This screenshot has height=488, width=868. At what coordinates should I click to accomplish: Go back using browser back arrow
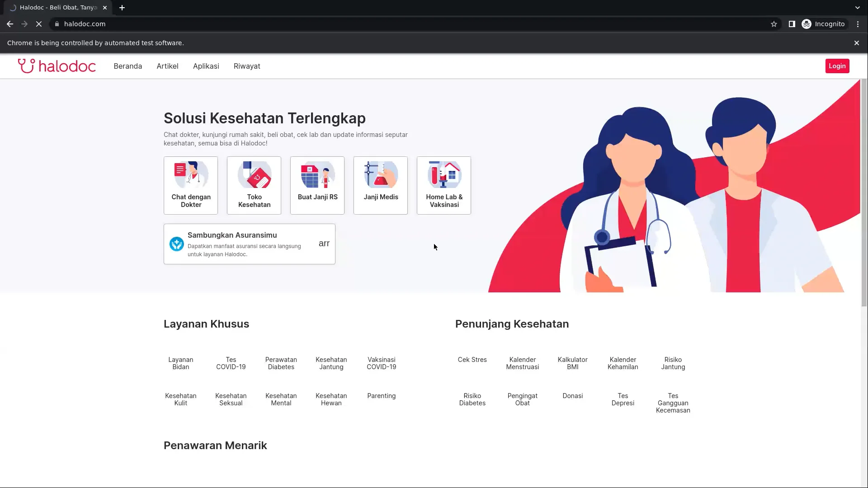[10, 24]
